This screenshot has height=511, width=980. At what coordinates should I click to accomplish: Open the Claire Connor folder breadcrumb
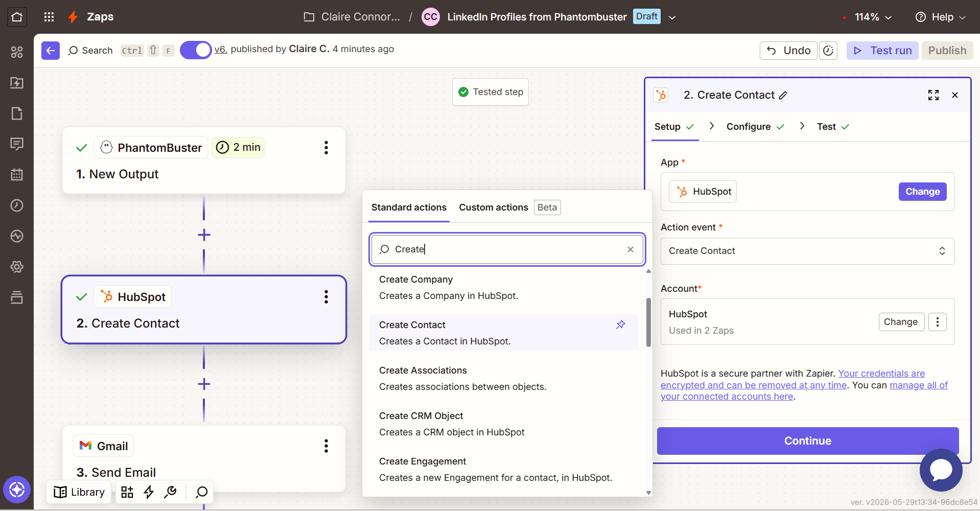tap(352, 17)
